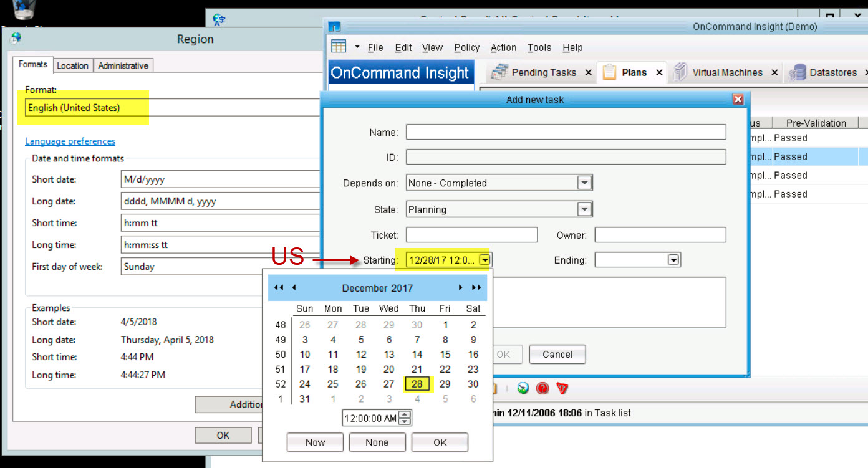Screen dimensions: 868x468
Task: Select December 28 in the calendar
Action: [x=417, y=384]
